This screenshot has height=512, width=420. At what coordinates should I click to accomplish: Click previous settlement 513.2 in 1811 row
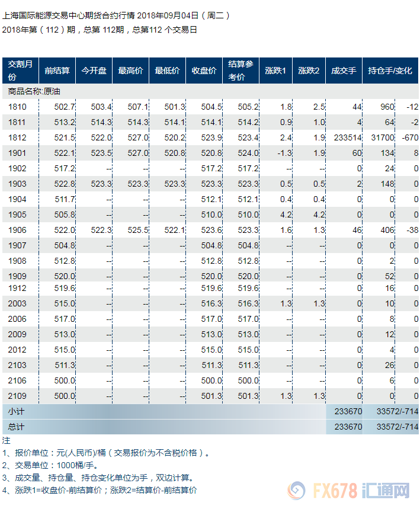coord(65,122)
